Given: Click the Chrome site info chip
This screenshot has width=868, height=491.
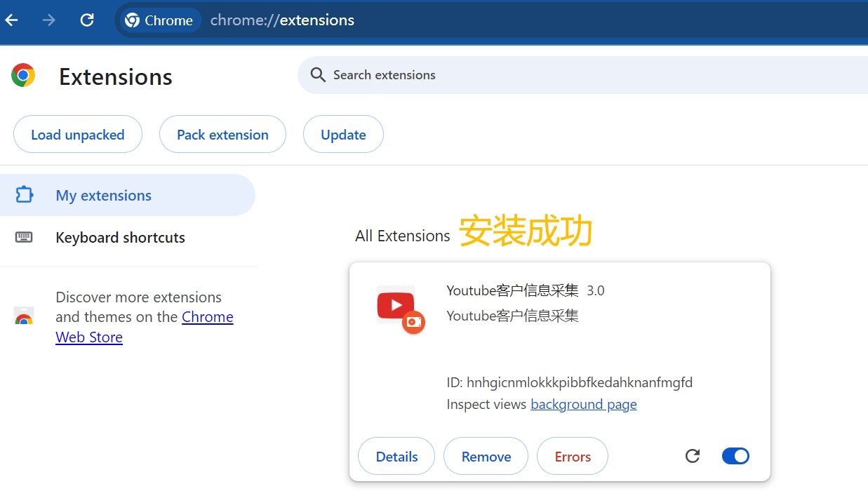Looking at the screenshot, I should (x=159, y=20).
